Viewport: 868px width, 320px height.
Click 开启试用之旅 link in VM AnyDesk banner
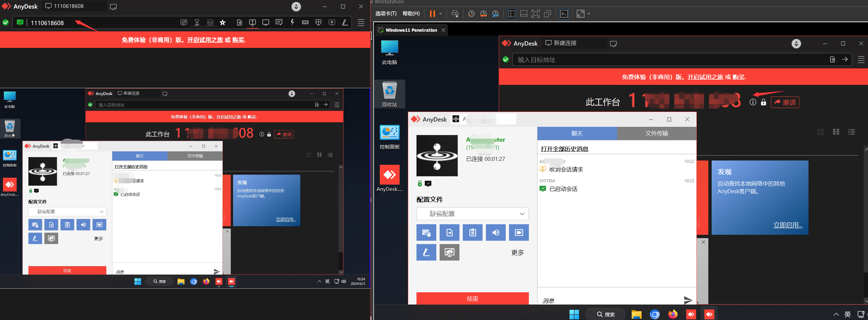tap(705, 77)
